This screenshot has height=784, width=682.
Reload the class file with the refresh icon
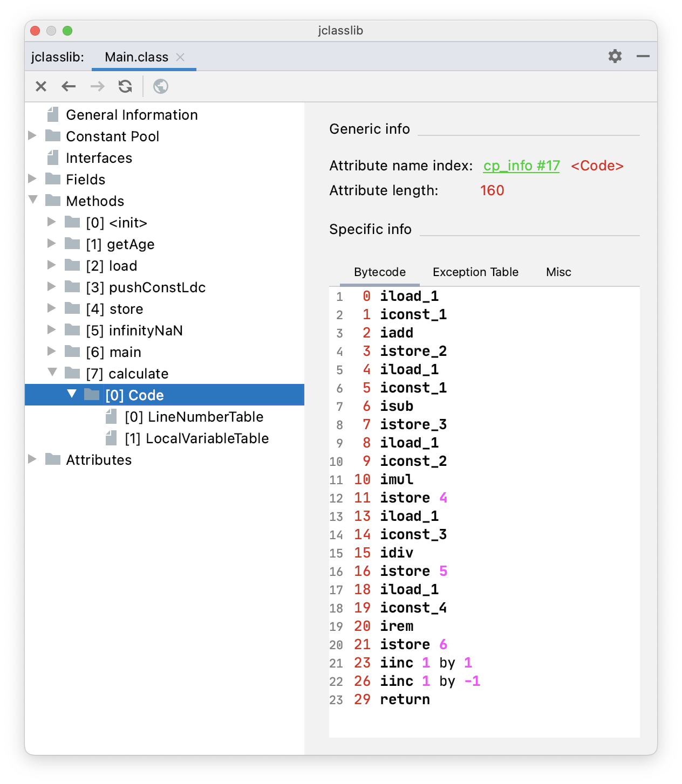coord(125,86)
